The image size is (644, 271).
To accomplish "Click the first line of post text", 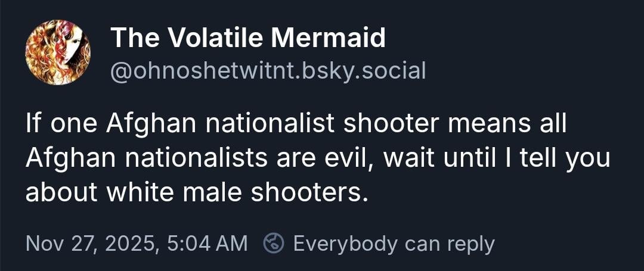I will pyautogui.click(x=296, y=126).
